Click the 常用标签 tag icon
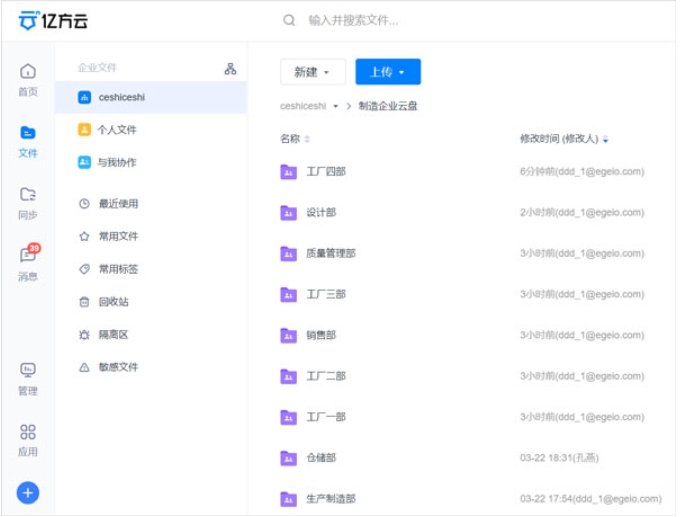 click(84, 269)
